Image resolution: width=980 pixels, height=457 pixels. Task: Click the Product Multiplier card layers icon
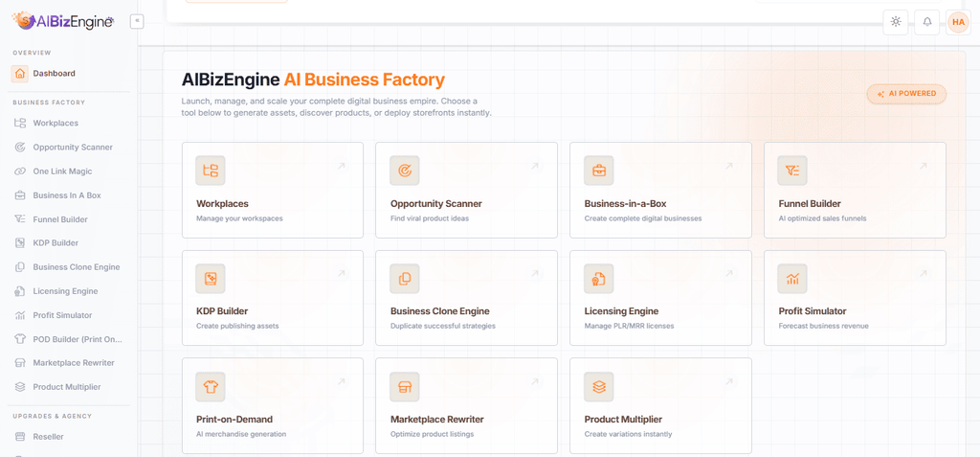[x=599, y=387]
